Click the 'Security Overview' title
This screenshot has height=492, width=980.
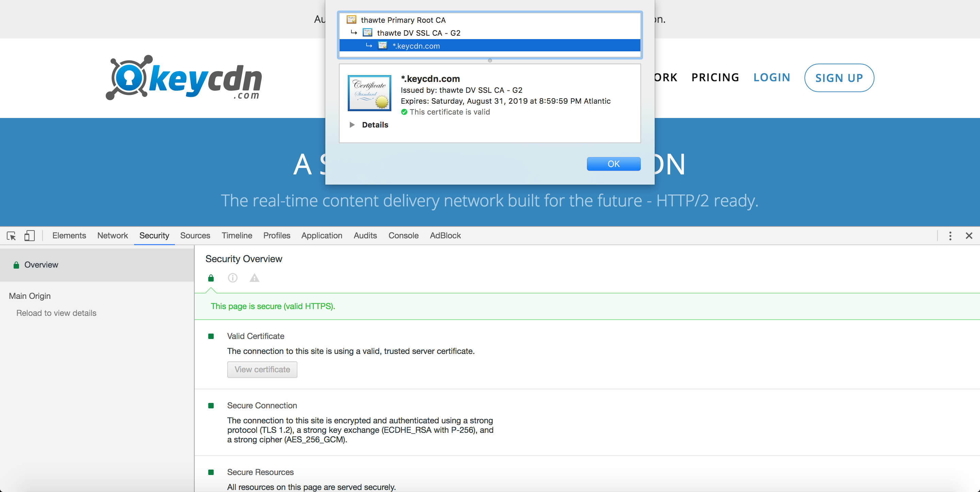[x=244, y=259]
